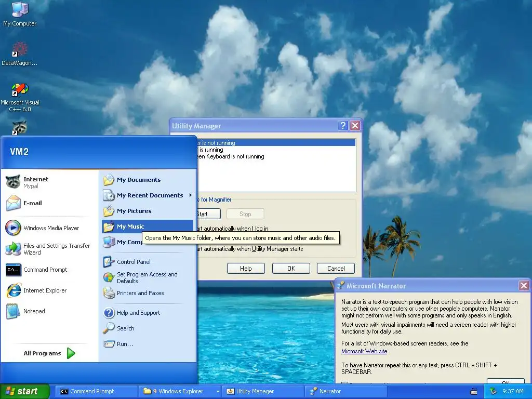The width and height of the screenshot is (532, 399).
Task: Select the 'is running' row in Utility Manager list
Action: (x=275, y=150)
